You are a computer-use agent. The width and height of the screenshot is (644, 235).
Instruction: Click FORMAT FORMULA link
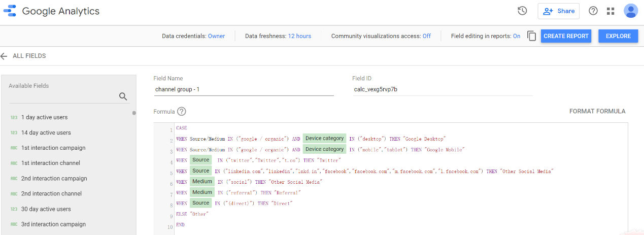pos(597,111)
